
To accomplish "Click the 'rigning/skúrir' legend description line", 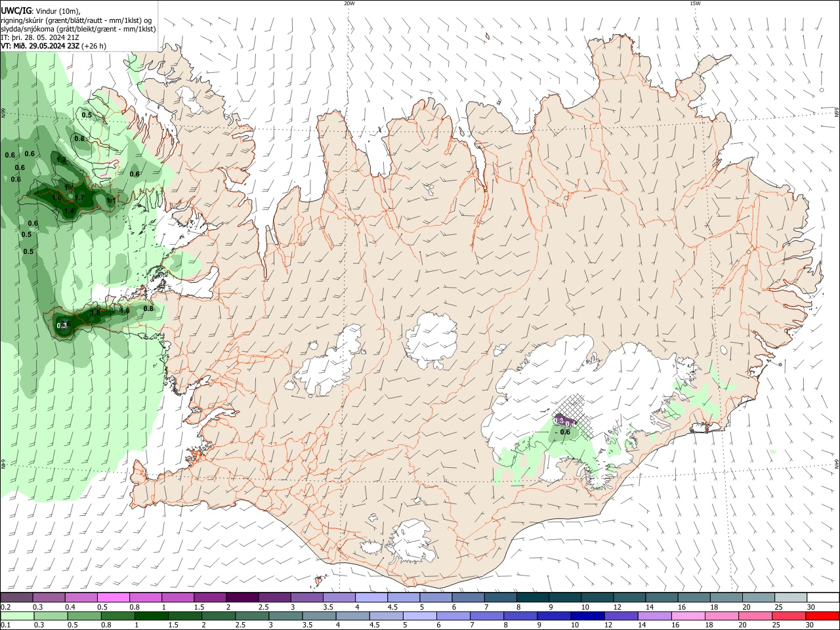I will tap(75, 20).
